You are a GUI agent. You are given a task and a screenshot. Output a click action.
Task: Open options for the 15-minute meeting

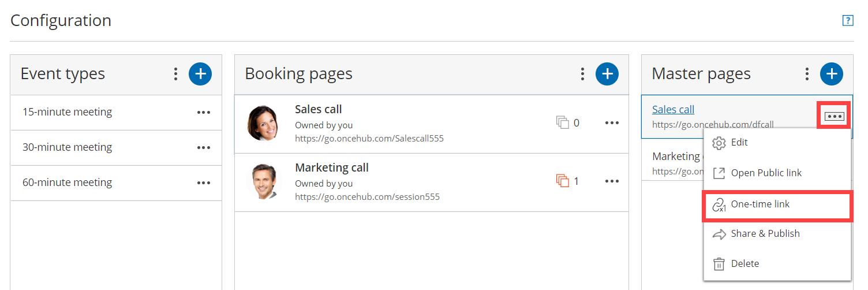pyautogui.click(x=203, y=113)
